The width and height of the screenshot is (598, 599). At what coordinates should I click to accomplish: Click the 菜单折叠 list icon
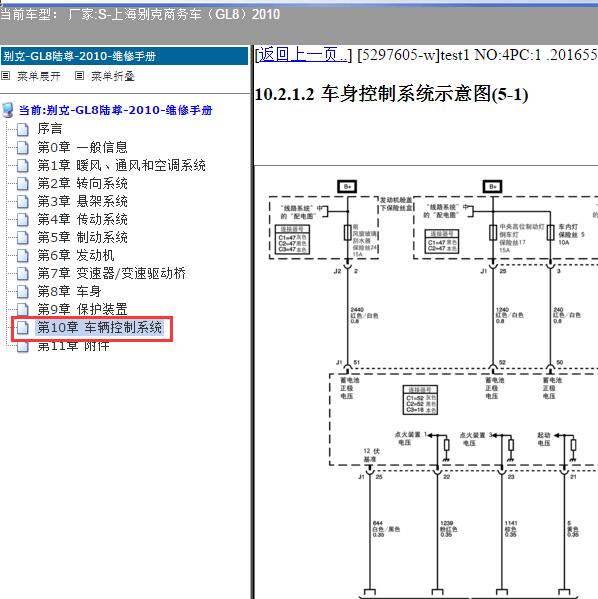point(79,76)
